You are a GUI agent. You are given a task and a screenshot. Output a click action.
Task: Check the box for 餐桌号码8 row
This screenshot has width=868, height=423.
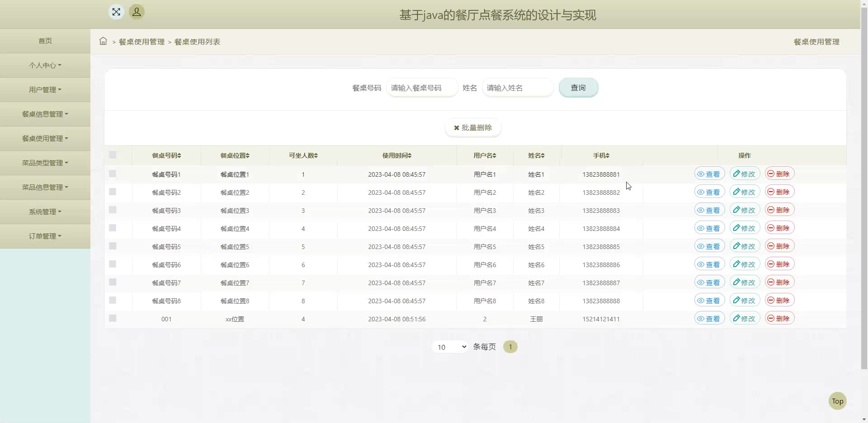coord(113,300)
